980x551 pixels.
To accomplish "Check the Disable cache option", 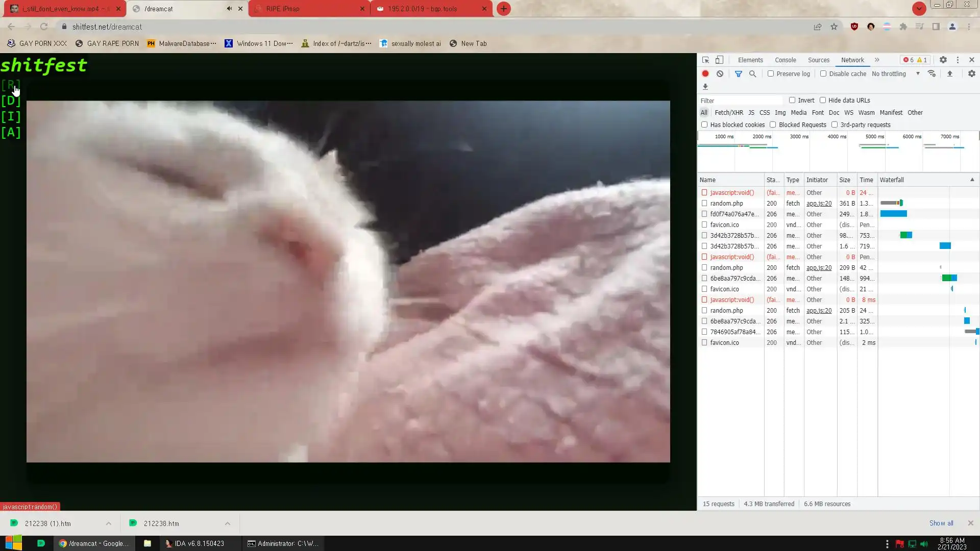I will [x=823, y=73].
